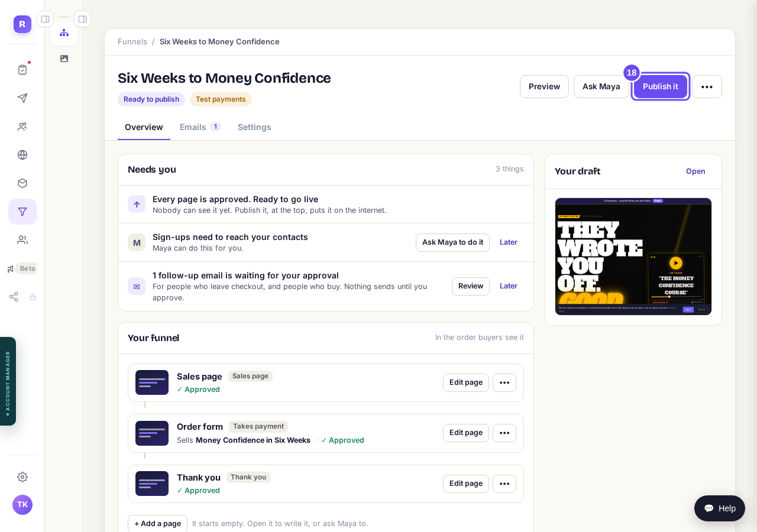The width and height of the screenshot is (757, 532).
Task: Open the Sales page more options menu
Action: (504, 382)
